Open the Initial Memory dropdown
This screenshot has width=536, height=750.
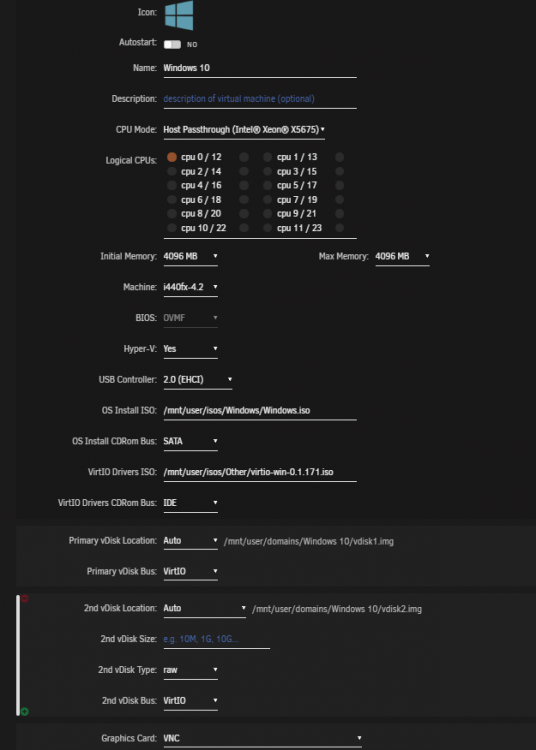pyautogui.click(x=190, y=256)
